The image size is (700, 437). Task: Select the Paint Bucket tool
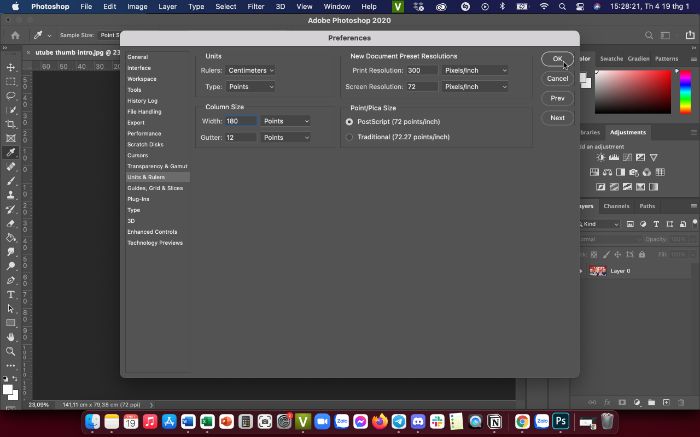[11, 238]
